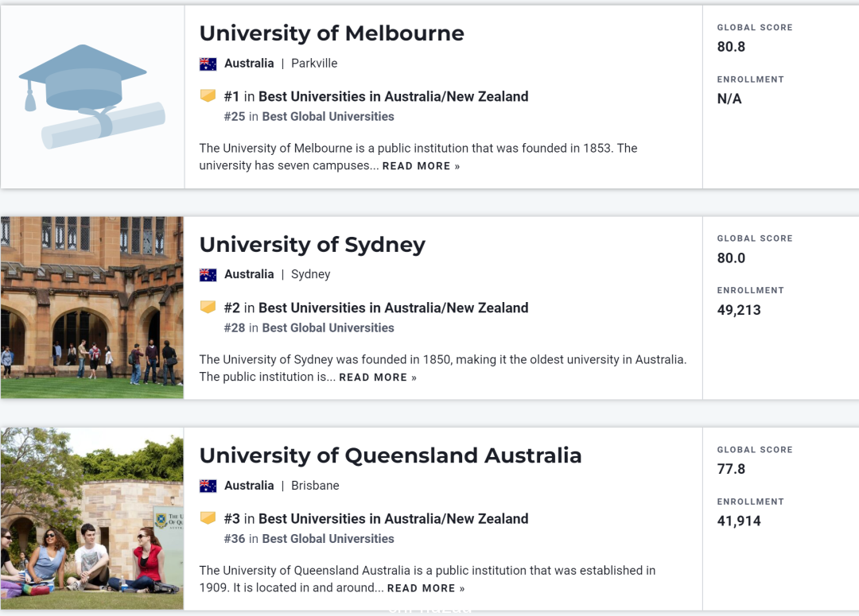Screen dimensions: 859x616
Task: Click the ranking badge icon next to #3
Action: 208,517
